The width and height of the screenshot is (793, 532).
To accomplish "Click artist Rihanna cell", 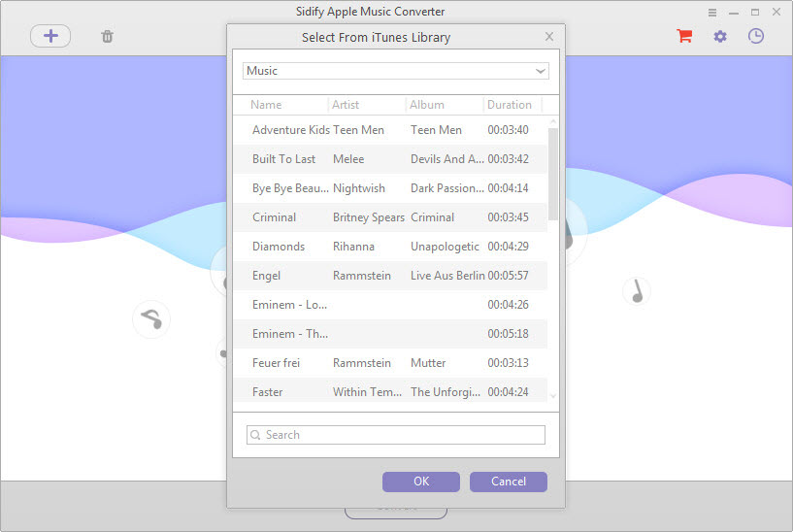I will pyautogui.click(x=353, y=247).
